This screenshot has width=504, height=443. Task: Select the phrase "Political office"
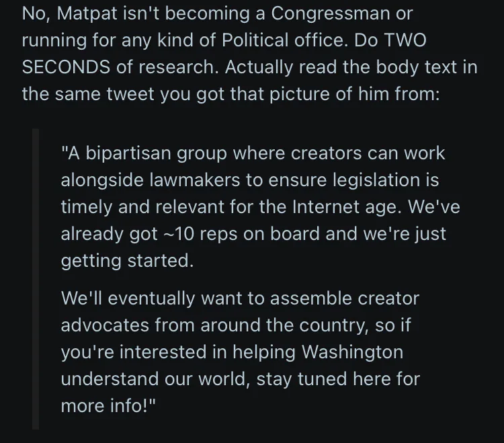tap(285, 40)
